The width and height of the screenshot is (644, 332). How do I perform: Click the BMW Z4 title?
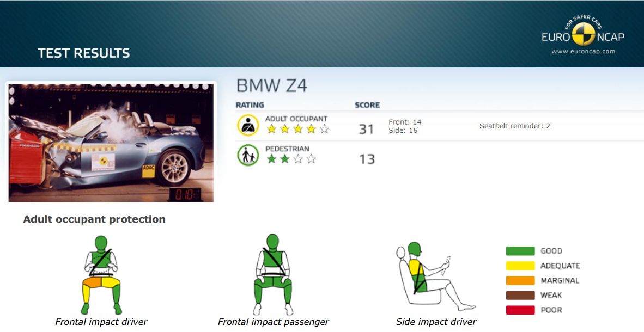pyautogui.click(x=272, y=86)
